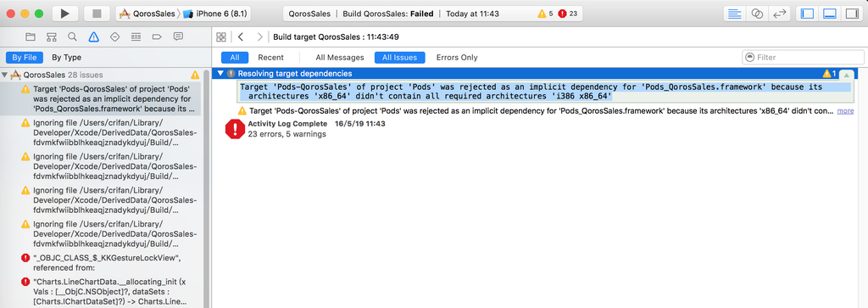This screenshot has height=308, width=868.
Task: Click the yellow warnings count in the activity bar
Action: [x=545, y=14]
